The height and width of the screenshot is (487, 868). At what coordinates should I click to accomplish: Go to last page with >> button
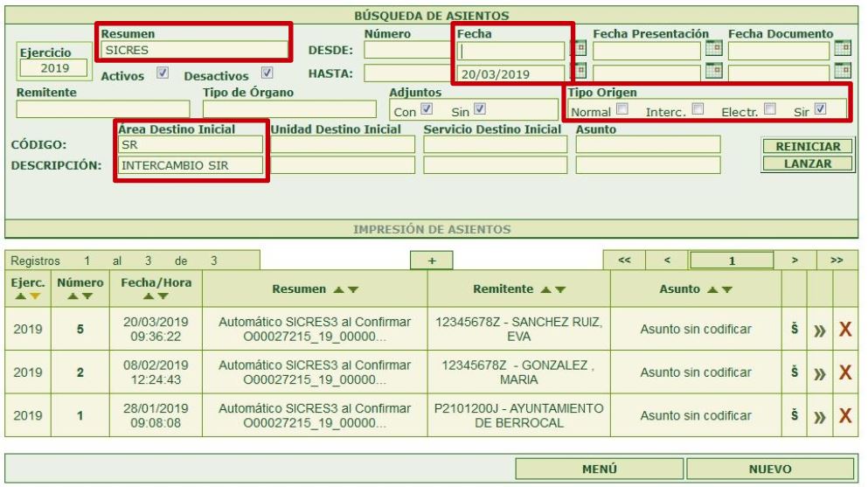tap(837, 260)
